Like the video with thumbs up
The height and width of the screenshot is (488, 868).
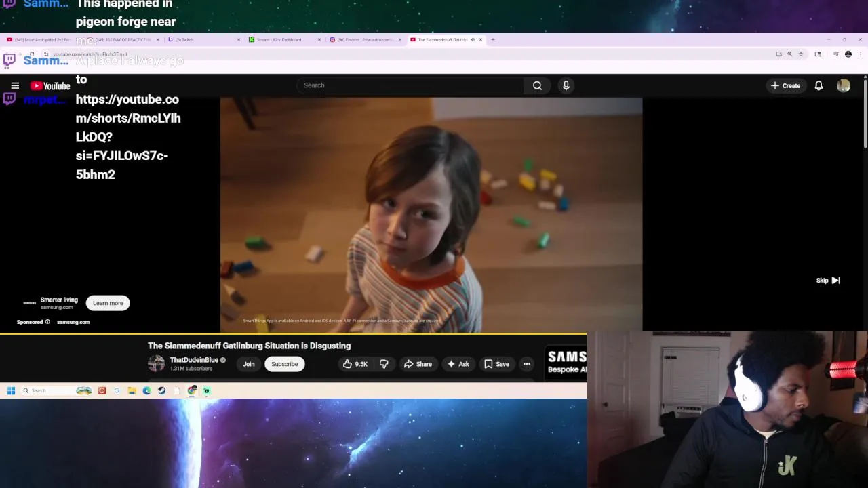coord(355,364)
